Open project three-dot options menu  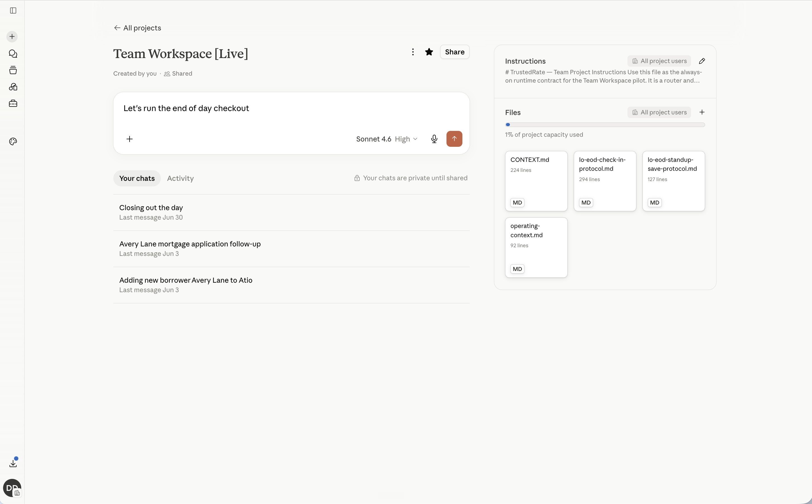pyautogui.click(x=413, y=52)
